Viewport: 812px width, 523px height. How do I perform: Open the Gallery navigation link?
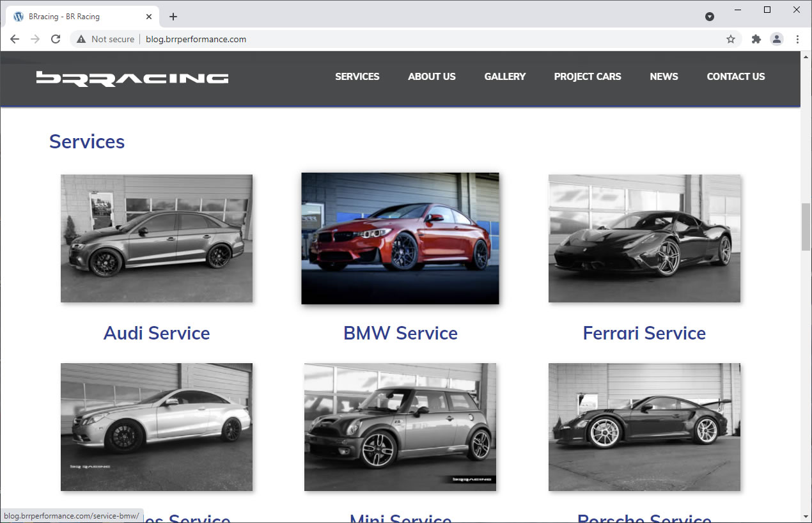point(504,77)
